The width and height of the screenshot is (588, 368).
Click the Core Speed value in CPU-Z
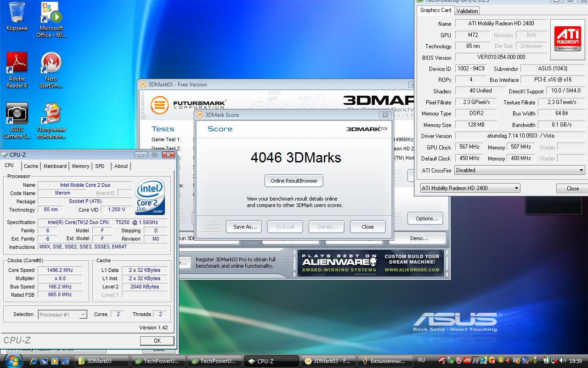tap(60, 270)
